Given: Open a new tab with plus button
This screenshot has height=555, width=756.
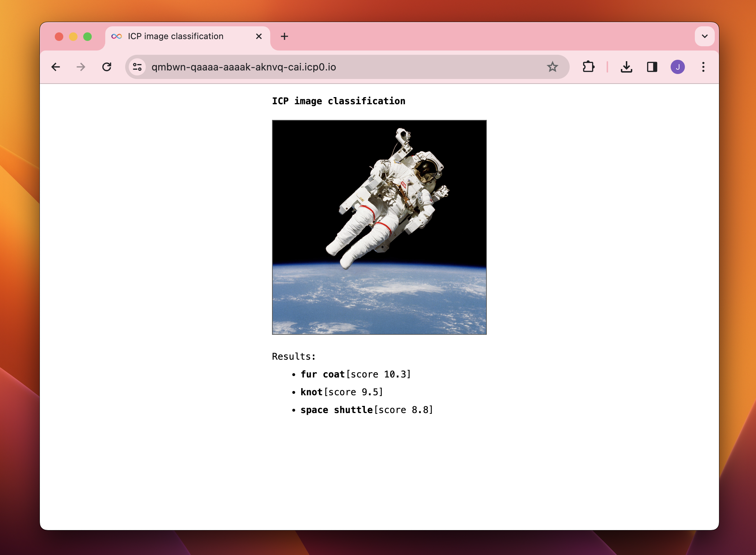Looking at the screenshot, I should click(x=284, y=36).
